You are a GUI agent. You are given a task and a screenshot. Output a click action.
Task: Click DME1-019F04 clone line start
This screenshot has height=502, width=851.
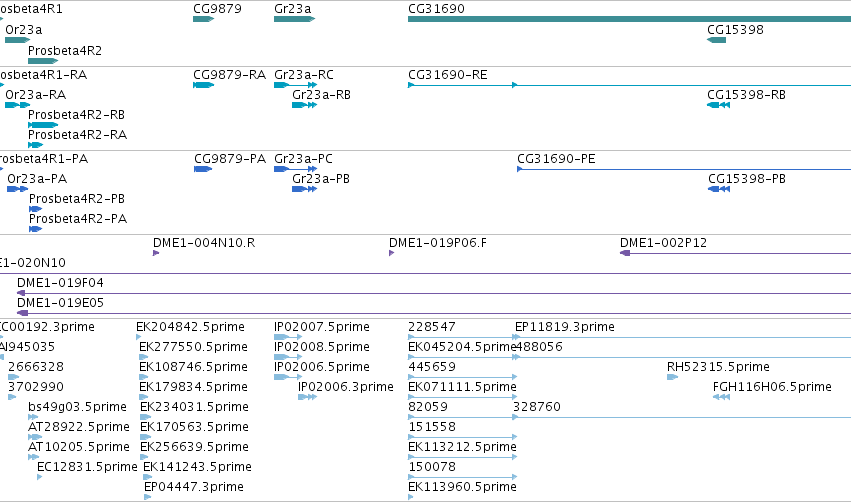tap(21, 293)
